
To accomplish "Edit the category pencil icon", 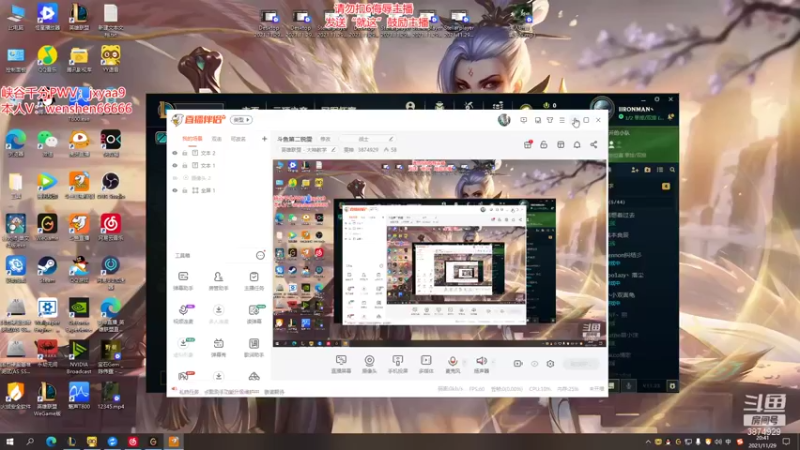I will (333, 150).
